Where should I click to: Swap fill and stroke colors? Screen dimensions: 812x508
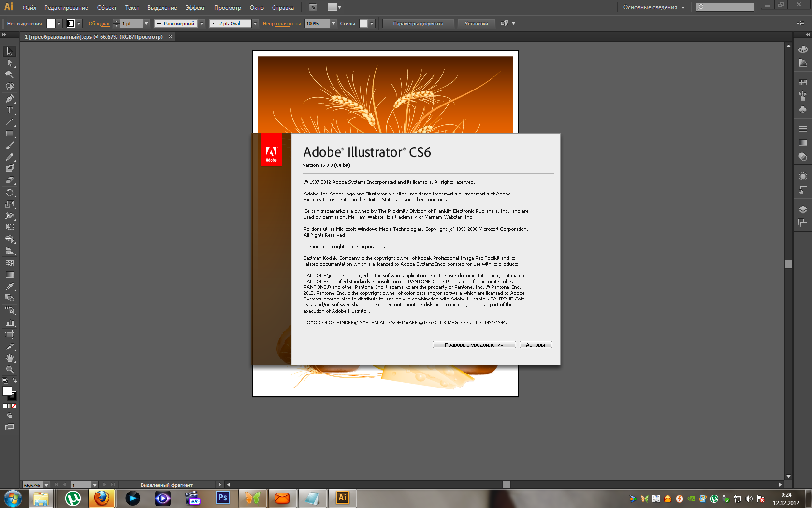(x=14, y=381)
